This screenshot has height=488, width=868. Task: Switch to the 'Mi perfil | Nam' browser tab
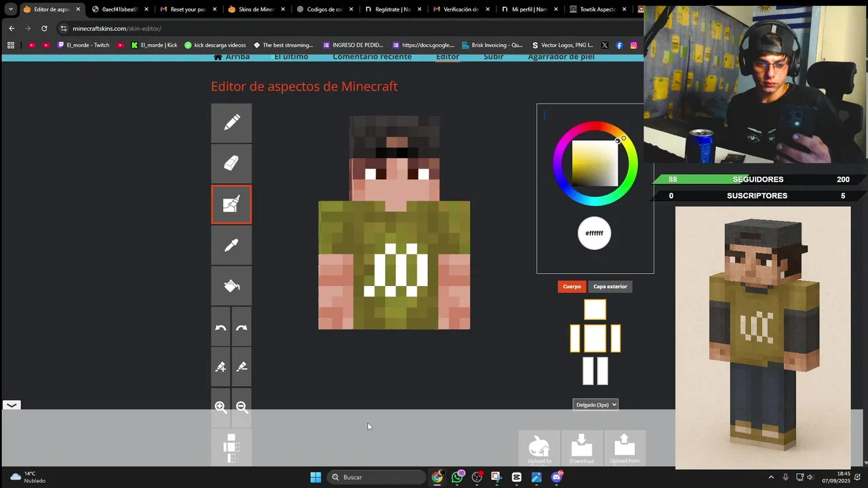pos(529,9)
